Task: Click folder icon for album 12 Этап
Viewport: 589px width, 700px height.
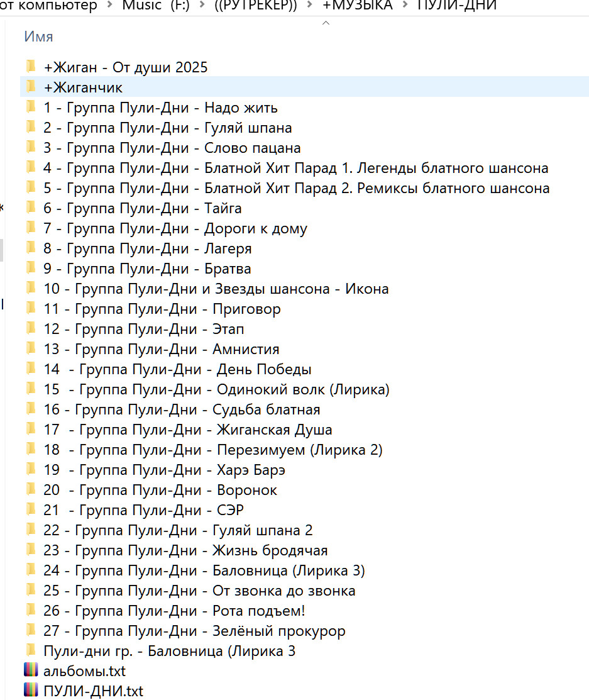Action: [30, 328]
